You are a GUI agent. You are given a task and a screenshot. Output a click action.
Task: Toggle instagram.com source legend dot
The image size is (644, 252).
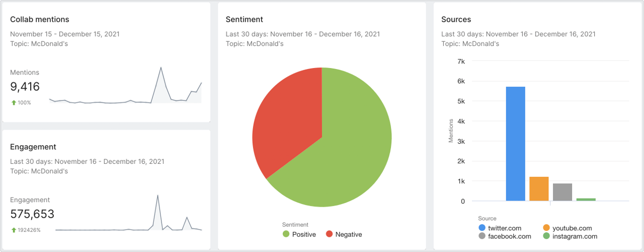pos(546,236)
